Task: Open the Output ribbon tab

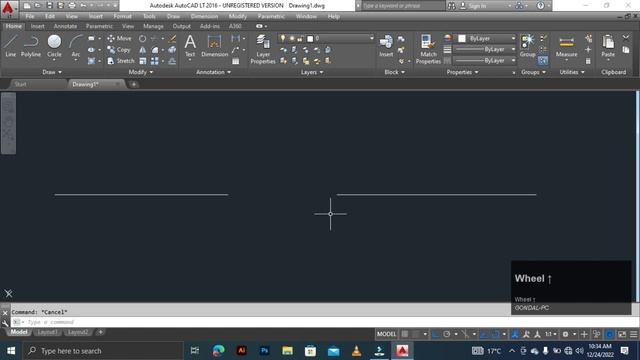Action: [182, 26]
